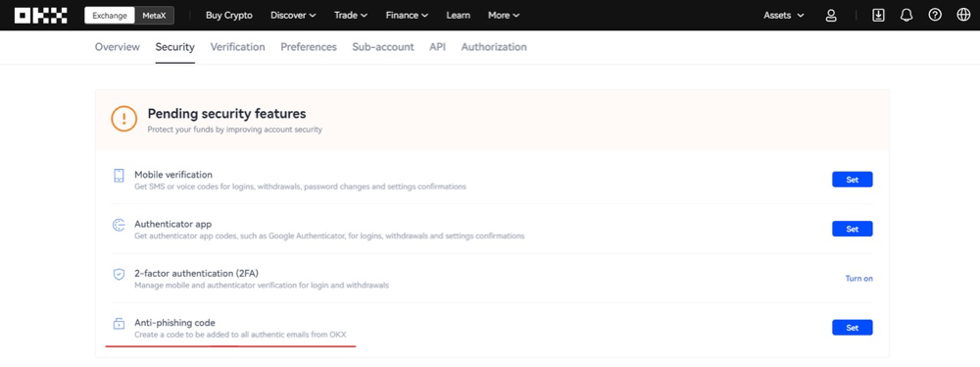Switch to the API tab
The image size is (980, 367).
(437, 47)
